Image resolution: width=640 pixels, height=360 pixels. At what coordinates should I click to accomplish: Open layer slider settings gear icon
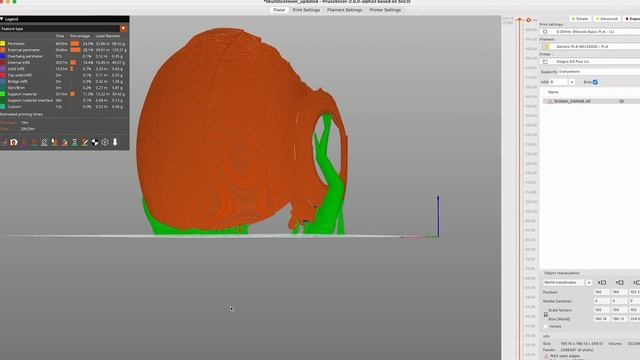click(x=529, y=20)
